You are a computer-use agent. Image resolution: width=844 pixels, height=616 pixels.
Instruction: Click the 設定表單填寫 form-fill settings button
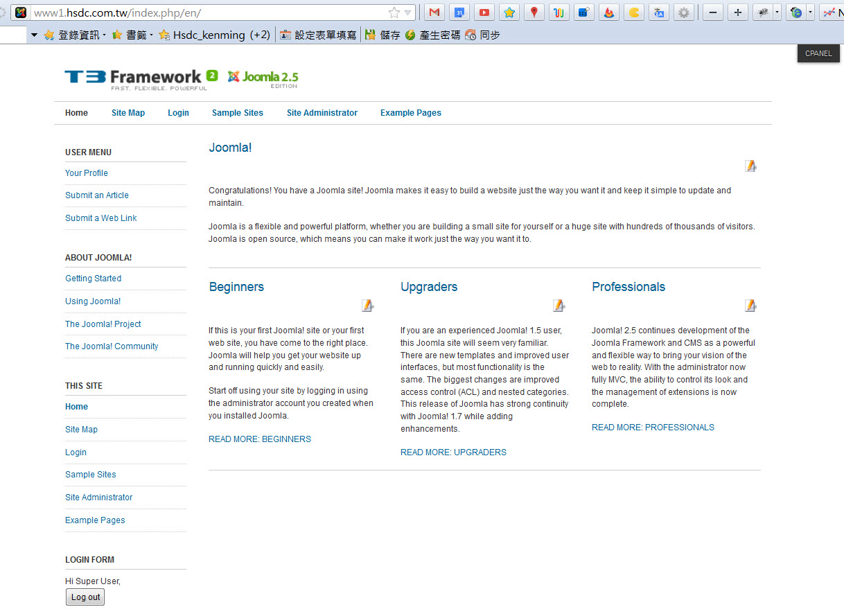pyautogui.click(x=319, y=35)
